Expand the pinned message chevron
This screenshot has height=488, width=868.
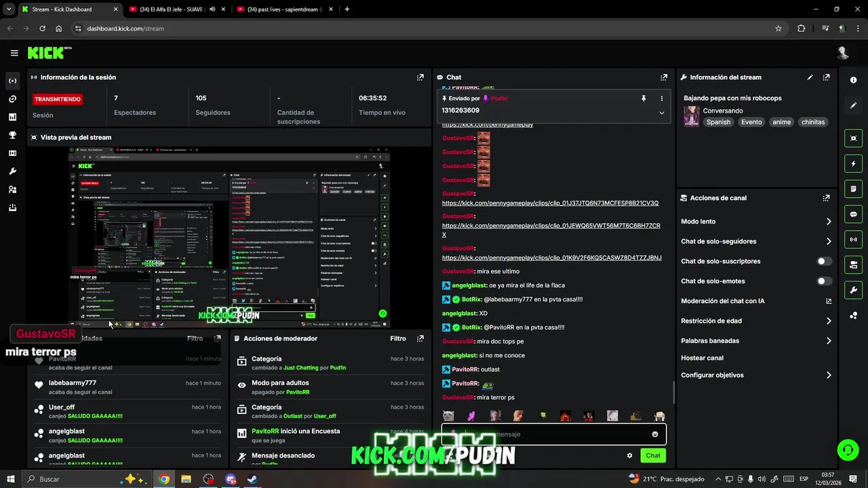point(662,113)
